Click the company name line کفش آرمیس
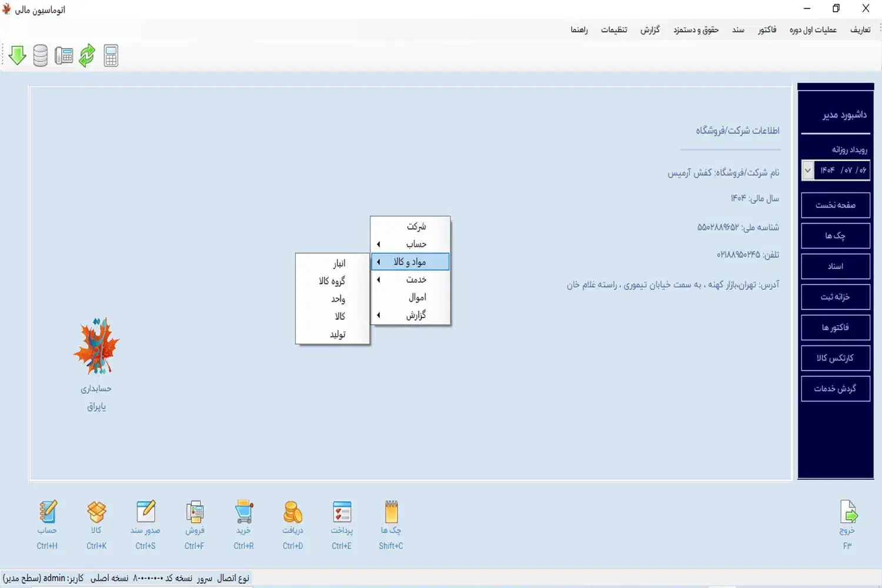Screen dimensions: 882x588 (723, 173)
